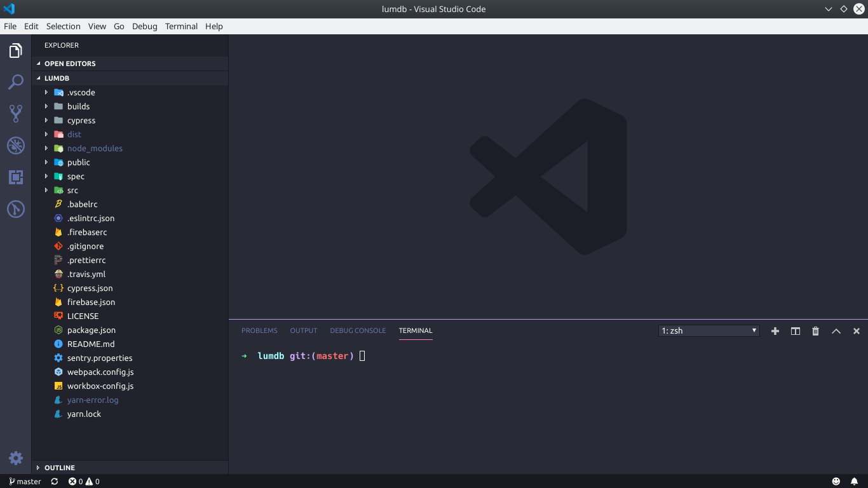
Task: Open the Terminal menu
Action: coord(182,27)
